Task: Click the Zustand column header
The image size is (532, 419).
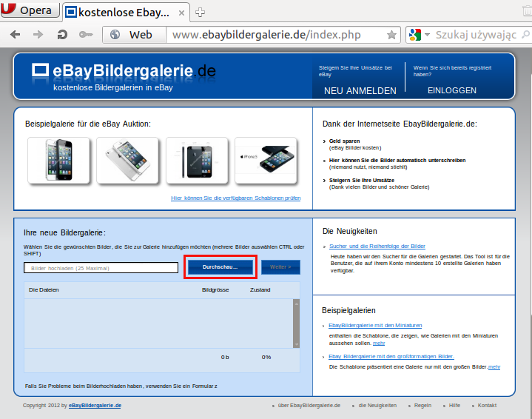Action: [260, 290]
